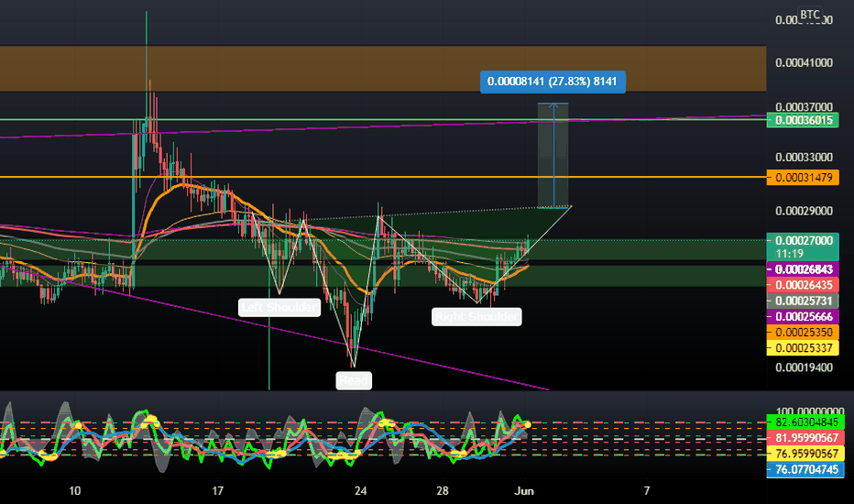The image size is (854, 504).
Task: Click the date 17 on time axis
Action: pyautogui.click(x=217, y=491)
